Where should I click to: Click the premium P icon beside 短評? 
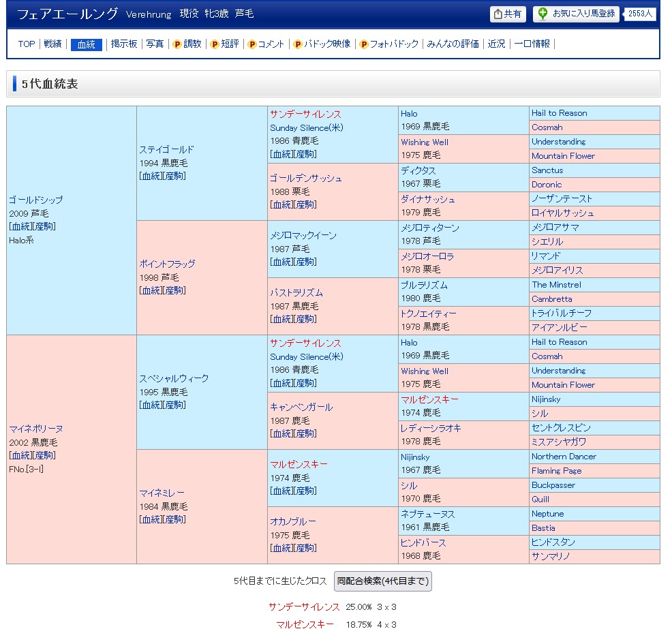tap(215, 44)
